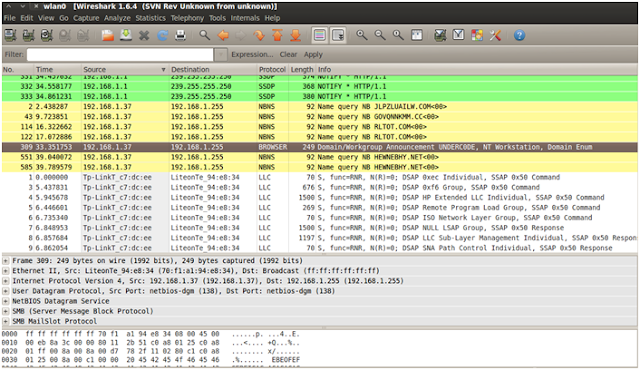Viewport: 640px width, 370px height.
Task: Restart the running live capture
Action: (83, 35)
